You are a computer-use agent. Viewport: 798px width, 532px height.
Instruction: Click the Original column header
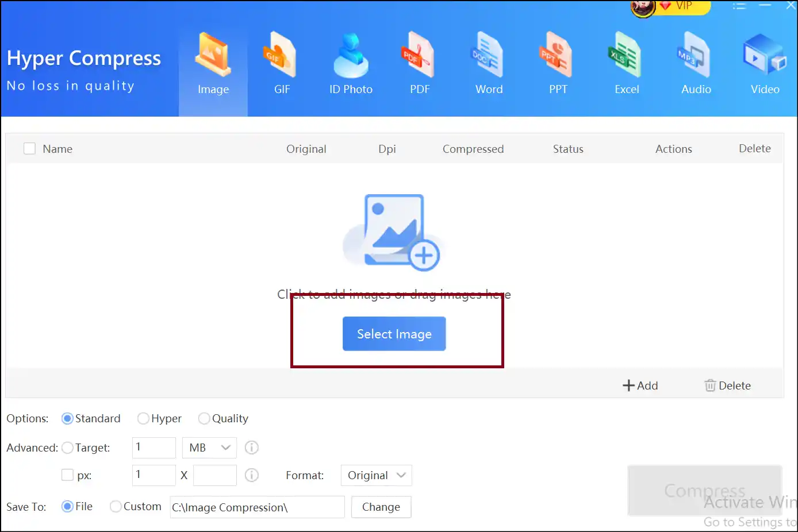tap(306, 149)
